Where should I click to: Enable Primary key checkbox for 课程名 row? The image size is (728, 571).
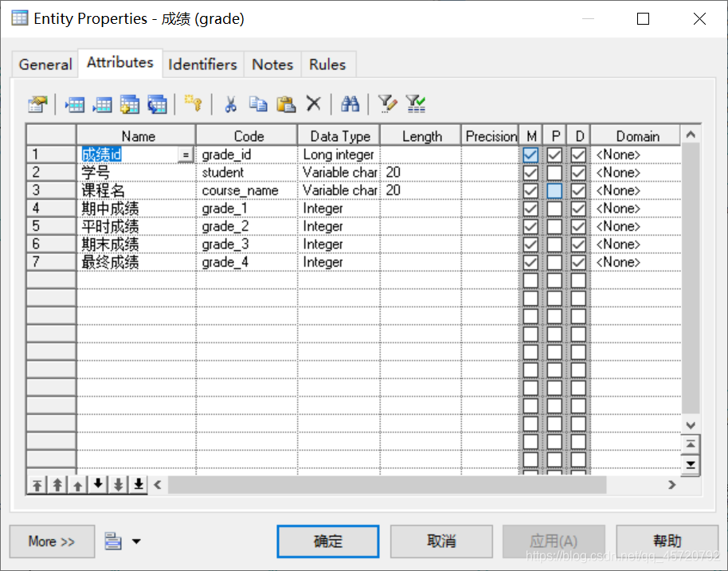(554, 190)
